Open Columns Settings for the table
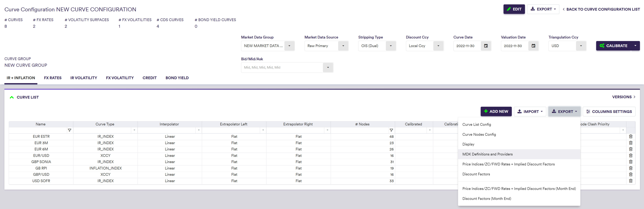Image resolution: width=644 pixels, height=209 pixels. coord(609,112)
